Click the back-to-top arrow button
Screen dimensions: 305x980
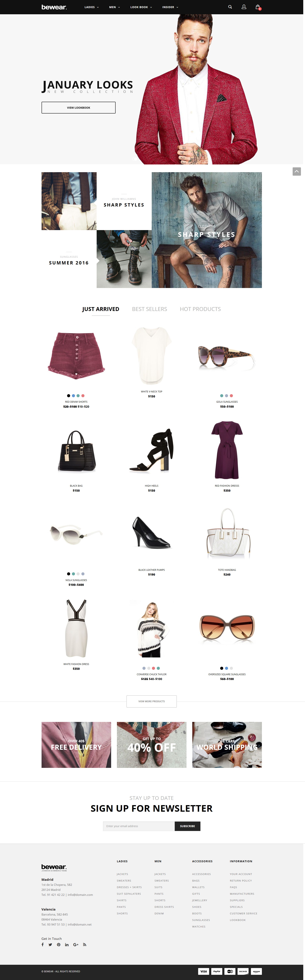tap(297, 172)
